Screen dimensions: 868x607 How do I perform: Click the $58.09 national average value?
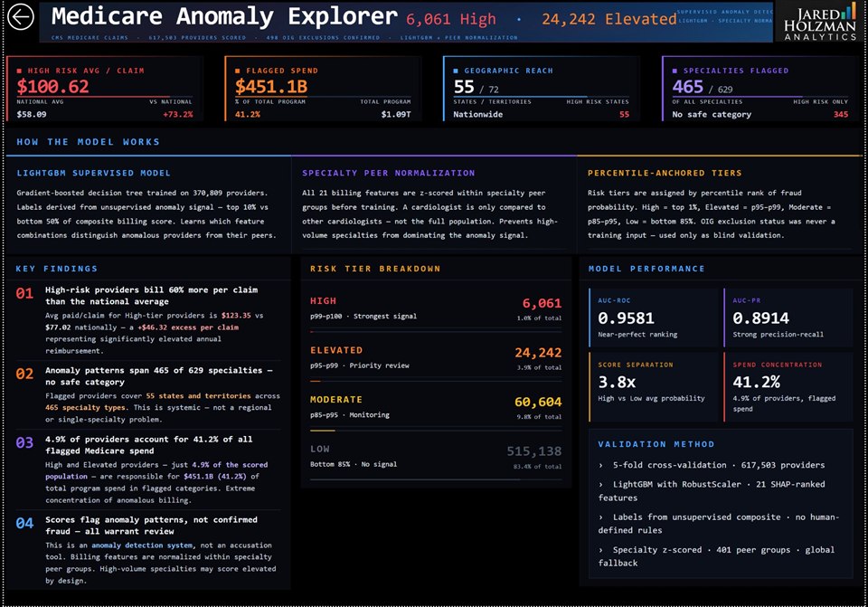click(x=32, y=115)
